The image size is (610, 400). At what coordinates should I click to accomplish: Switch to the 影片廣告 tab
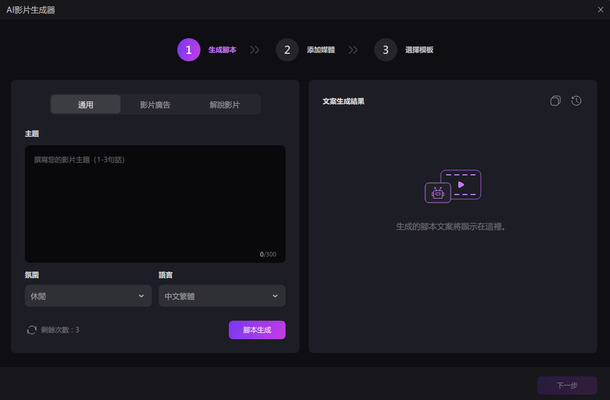pos(155,104)
